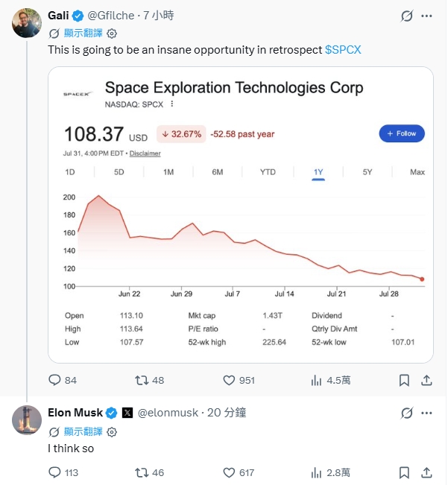This screenshot has width=448, height=485.
Task: Show translation of Gali's post
Action: pos(83,33)
